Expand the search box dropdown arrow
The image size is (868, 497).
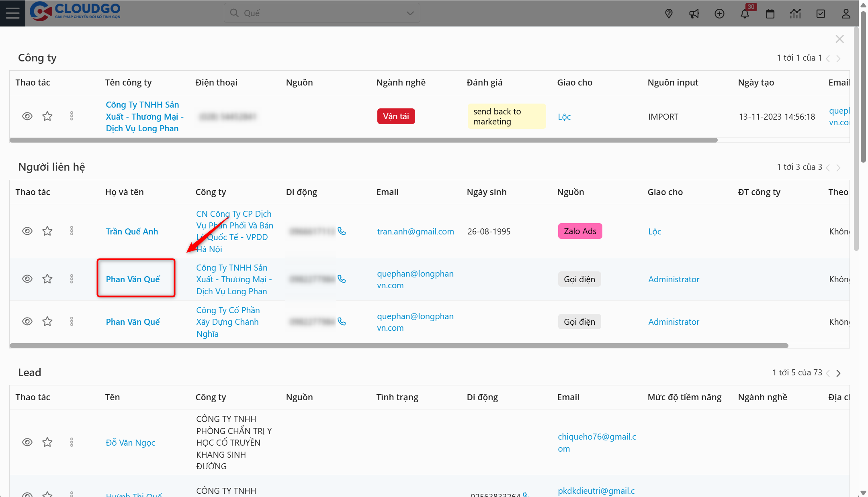(410, 13)
